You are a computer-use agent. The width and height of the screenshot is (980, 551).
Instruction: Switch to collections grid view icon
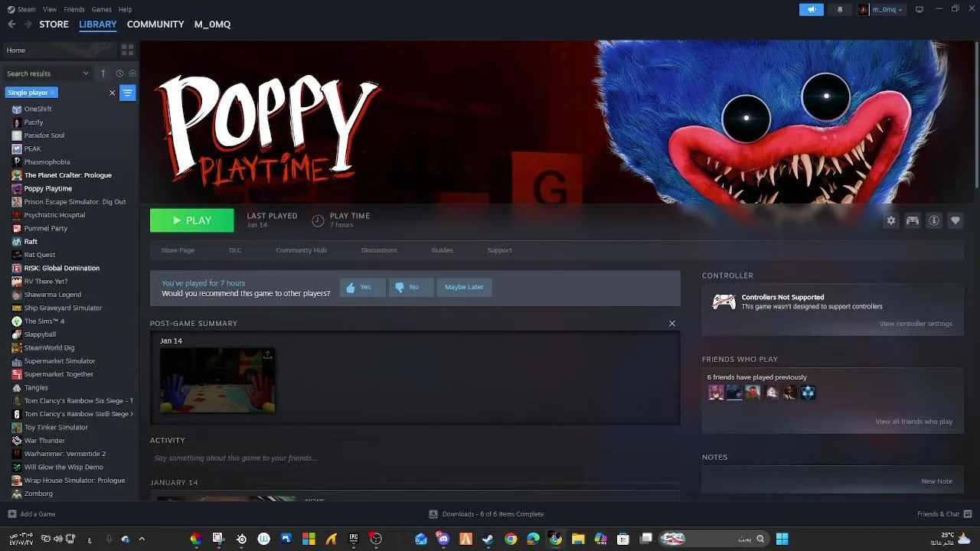[x=128, y=50]
